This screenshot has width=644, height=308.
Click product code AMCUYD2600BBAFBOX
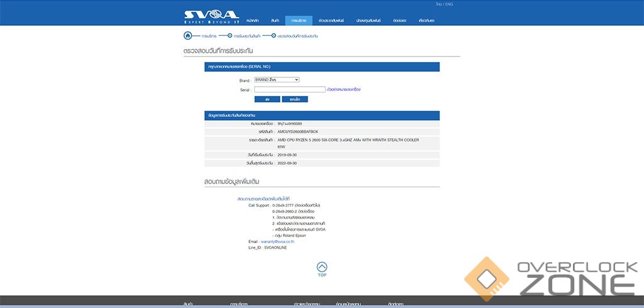[x=297, y=132]
